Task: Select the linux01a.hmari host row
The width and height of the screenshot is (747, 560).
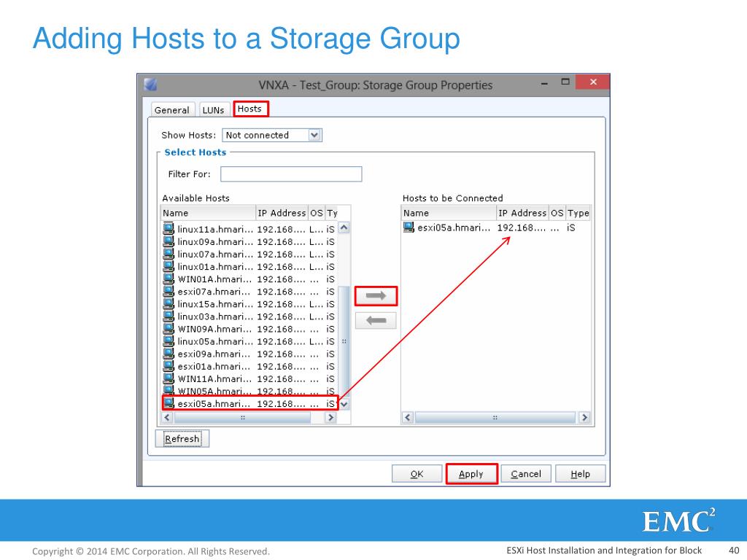Action: pos(249,266)
